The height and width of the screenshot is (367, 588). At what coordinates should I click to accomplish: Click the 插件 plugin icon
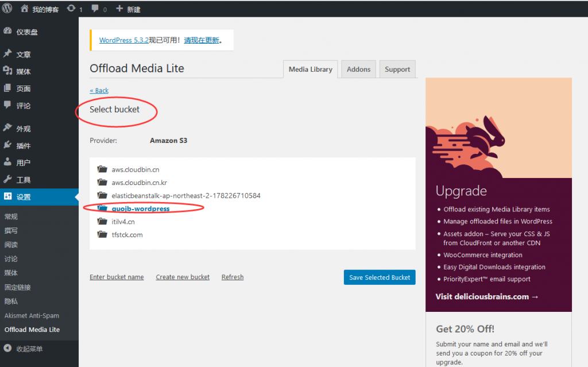point(7,145)
